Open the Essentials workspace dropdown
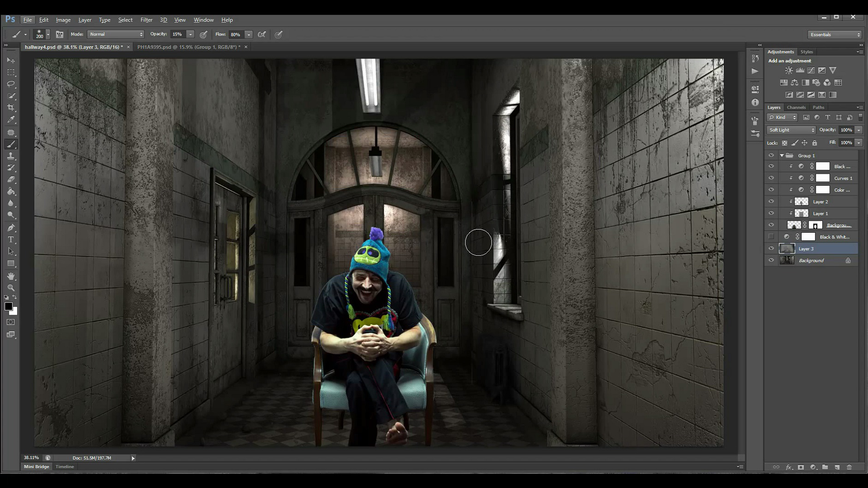The image size is (868, 488). [x=835, y=35]
